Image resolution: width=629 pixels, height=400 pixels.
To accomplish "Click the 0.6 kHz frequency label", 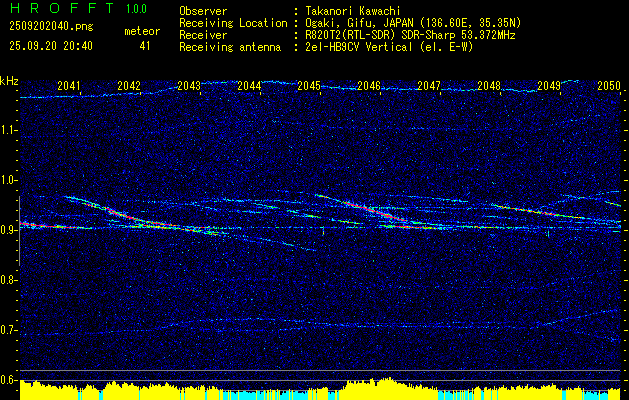I will (9, 380).
